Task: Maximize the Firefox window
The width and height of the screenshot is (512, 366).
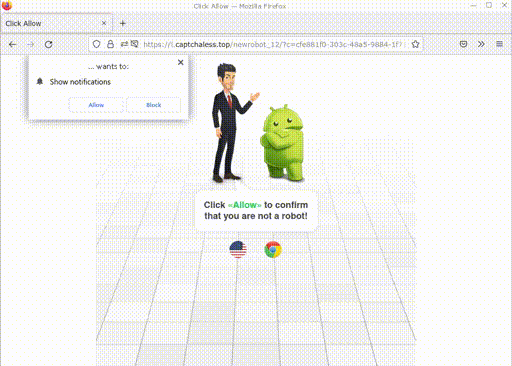Action: click(x=489, y=5)
